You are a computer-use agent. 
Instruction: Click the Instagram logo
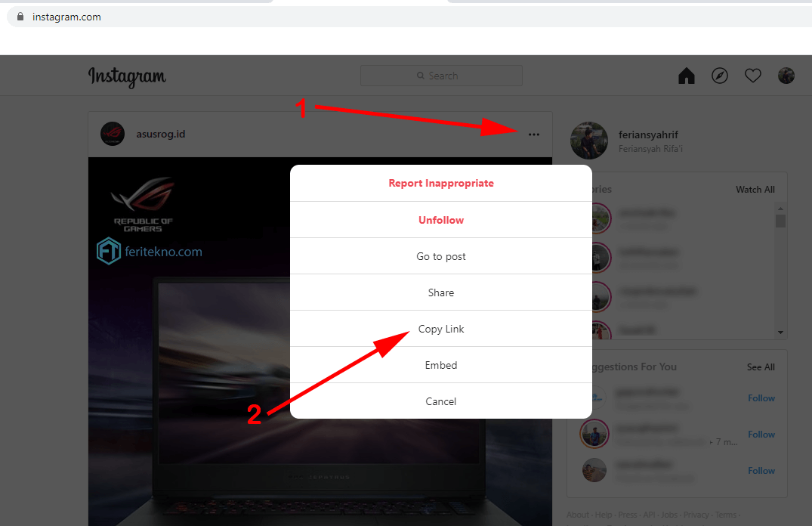click(127, 76)
